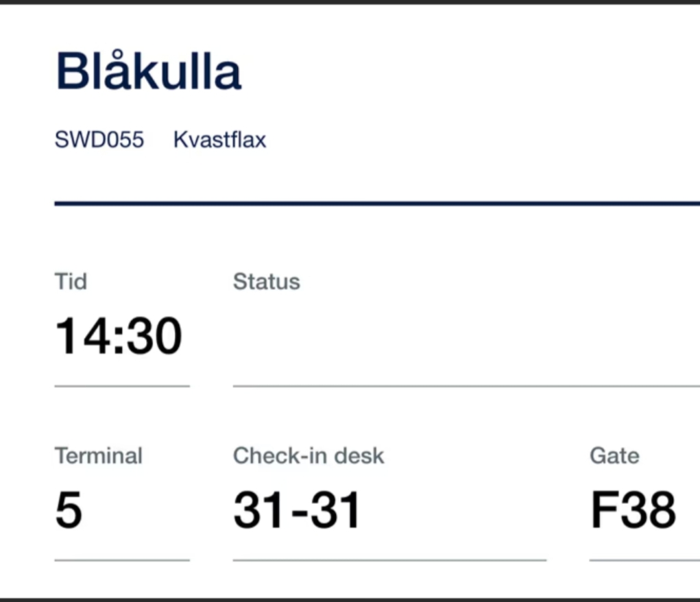Screen dimensions: 700x602
Task: Click the Gate label
Action: [x=614, y=456]
